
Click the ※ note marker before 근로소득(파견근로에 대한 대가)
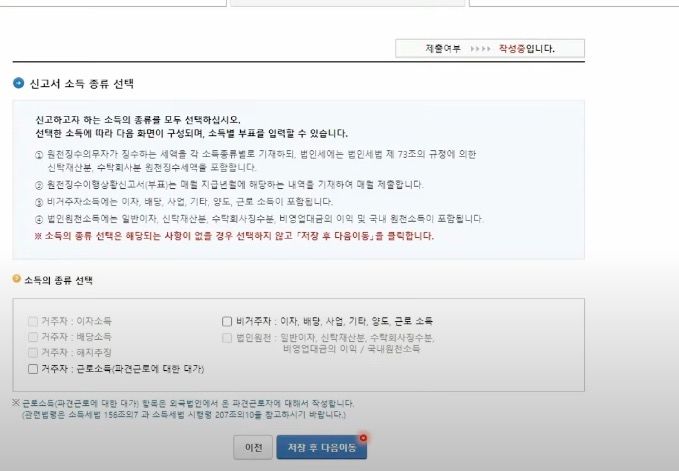tap(16, 403)
